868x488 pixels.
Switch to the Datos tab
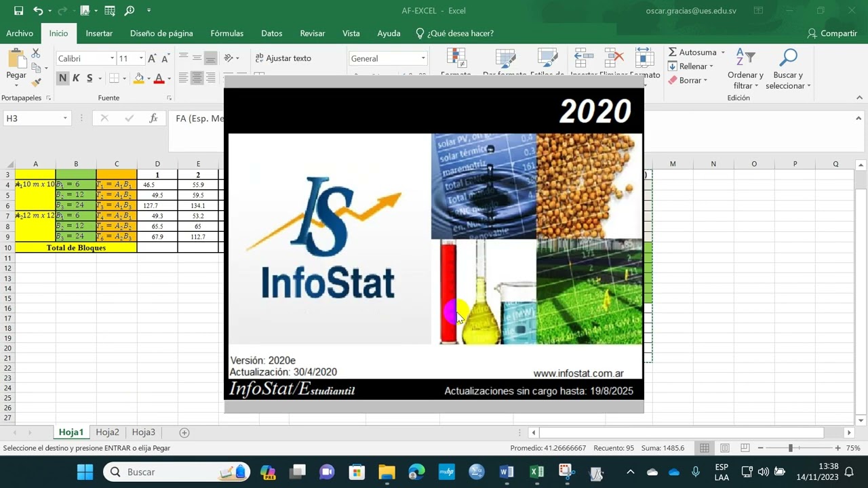point(272,33)
